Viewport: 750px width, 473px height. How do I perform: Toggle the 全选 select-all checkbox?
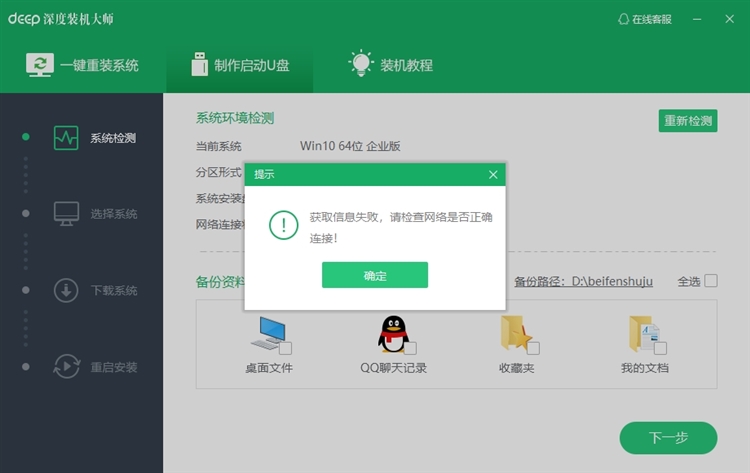(x=711, y=281)
